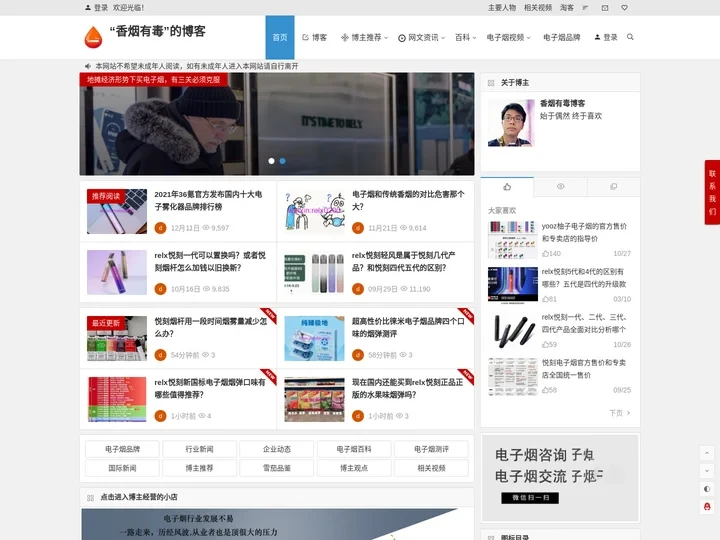This screenshot has width=720, height=540.
Task: Open the 首页 navigation tab
Action: [280, 37]
